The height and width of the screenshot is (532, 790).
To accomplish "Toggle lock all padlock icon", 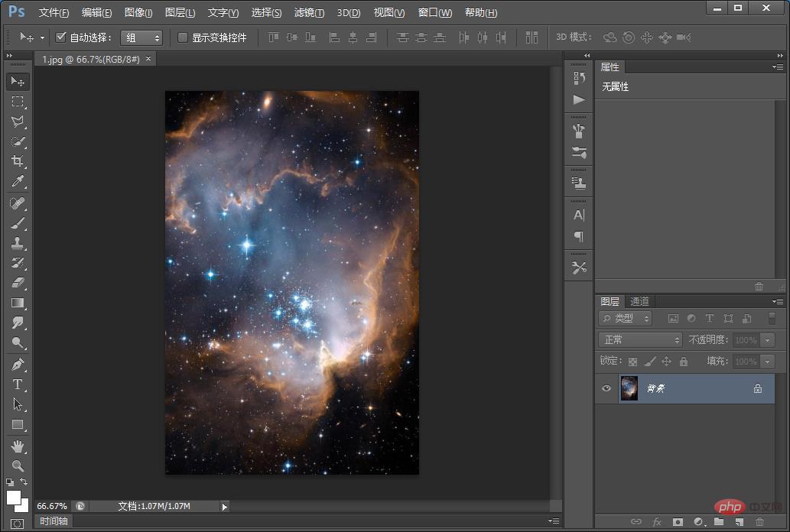I will pos(684,362).
